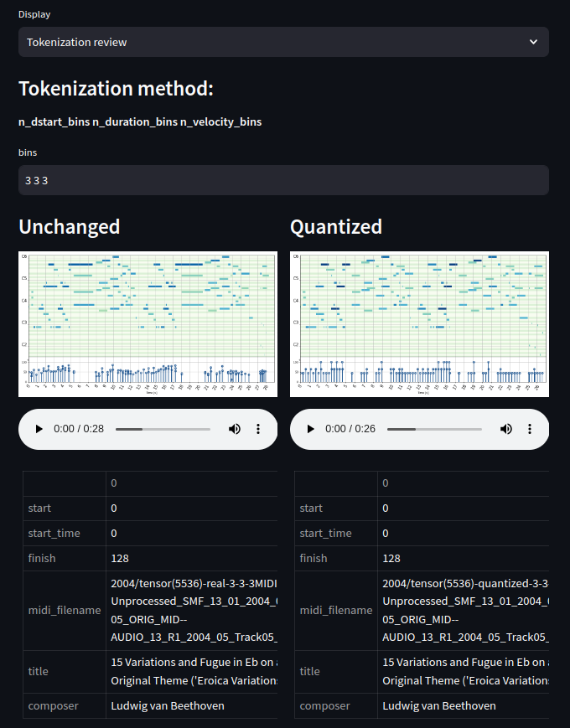Viewport: 570px width, 728px height.
Task: Open the Tokenization review display dropdown
Action: pos(283,42)
